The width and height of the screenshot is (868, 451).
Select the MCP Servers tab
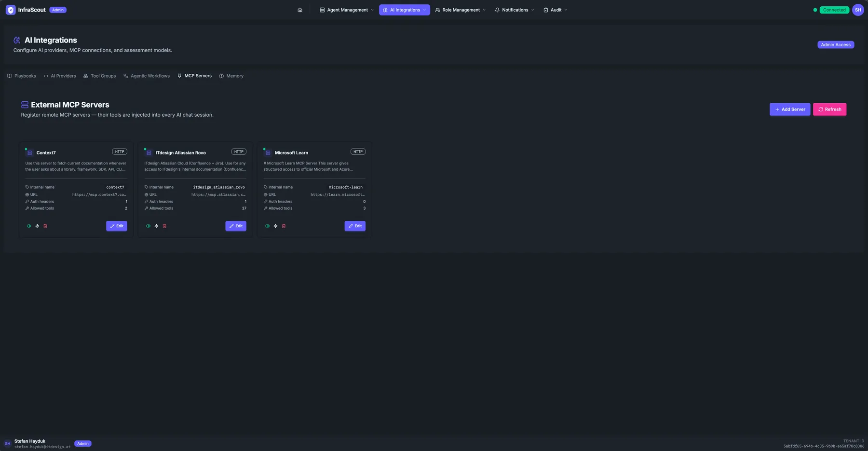click(195, 76)
